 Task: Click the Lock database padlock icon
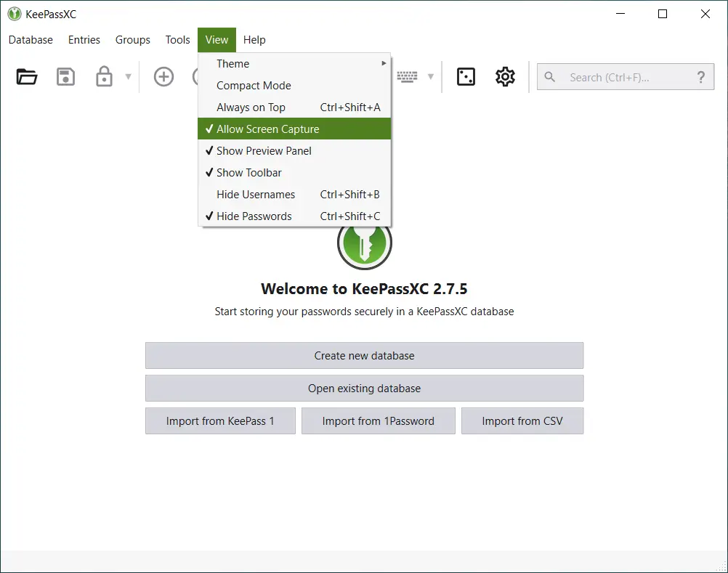click(104, 76)
